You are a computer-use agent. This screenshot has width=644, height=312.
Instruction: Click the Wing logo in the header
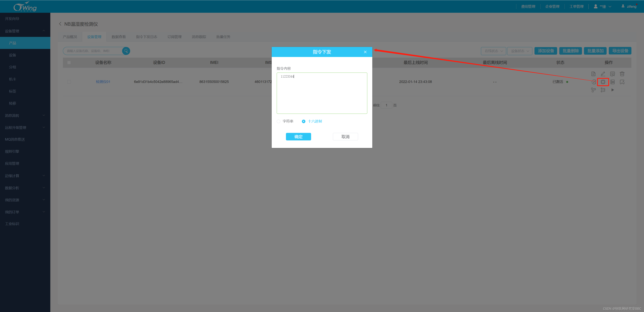pos(25,7)
